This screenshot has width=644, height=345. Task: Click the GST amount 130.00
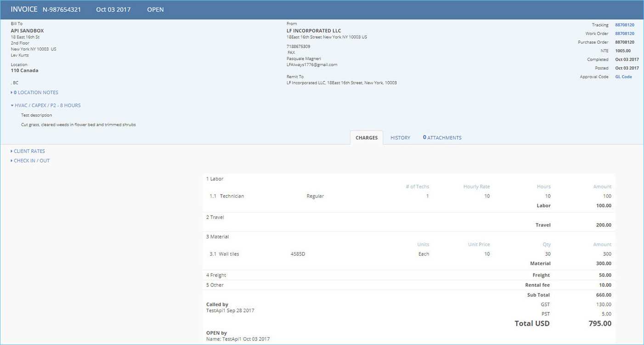pos(604,305)
